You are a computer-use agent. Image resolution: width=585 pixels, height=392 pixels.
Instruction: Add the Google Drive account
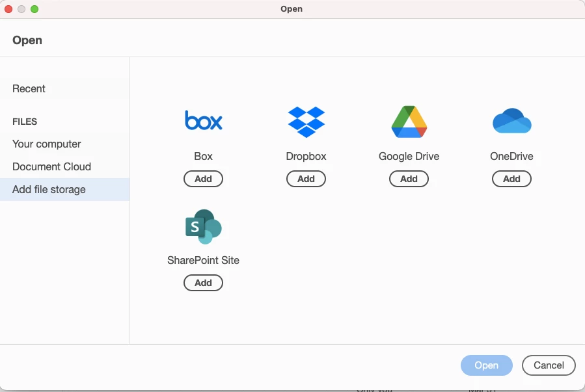coord(409,179)
